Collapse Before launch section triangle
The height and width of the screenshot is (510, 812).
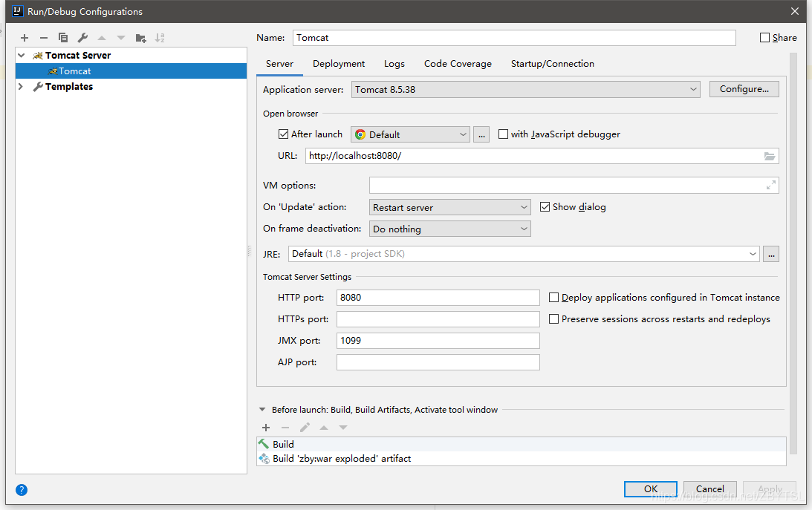[262, 410]
